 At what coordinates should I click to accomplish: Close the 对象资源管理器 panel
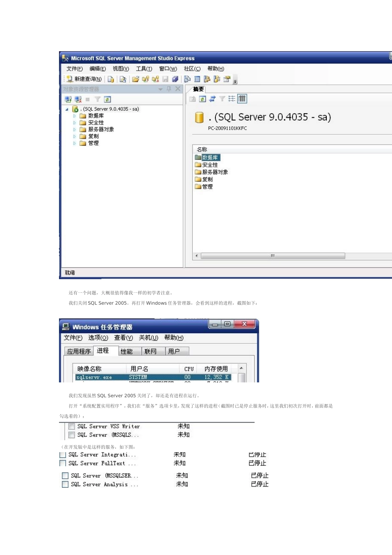point(178,89)
